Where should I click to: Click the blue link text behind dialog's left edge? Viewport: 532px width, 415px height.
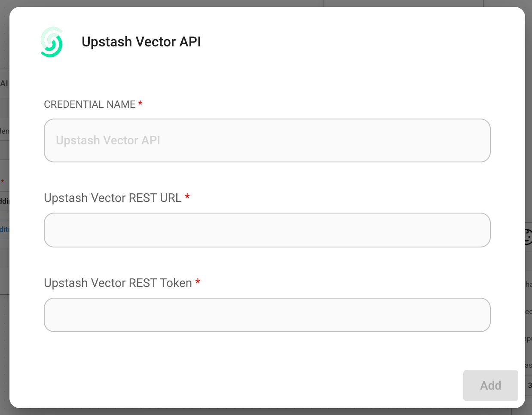click(4, 229)
